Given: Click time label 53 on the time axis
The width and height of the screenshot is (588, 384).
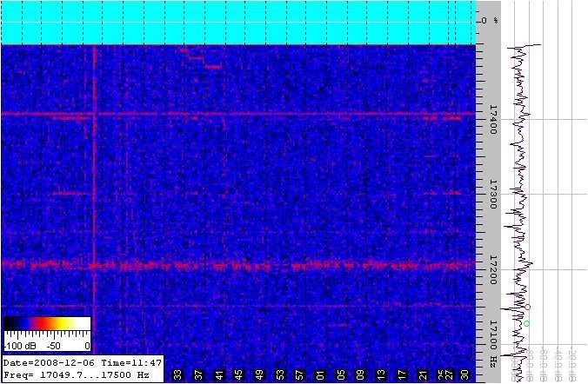Looking at the screenshot, I should 280,374.
